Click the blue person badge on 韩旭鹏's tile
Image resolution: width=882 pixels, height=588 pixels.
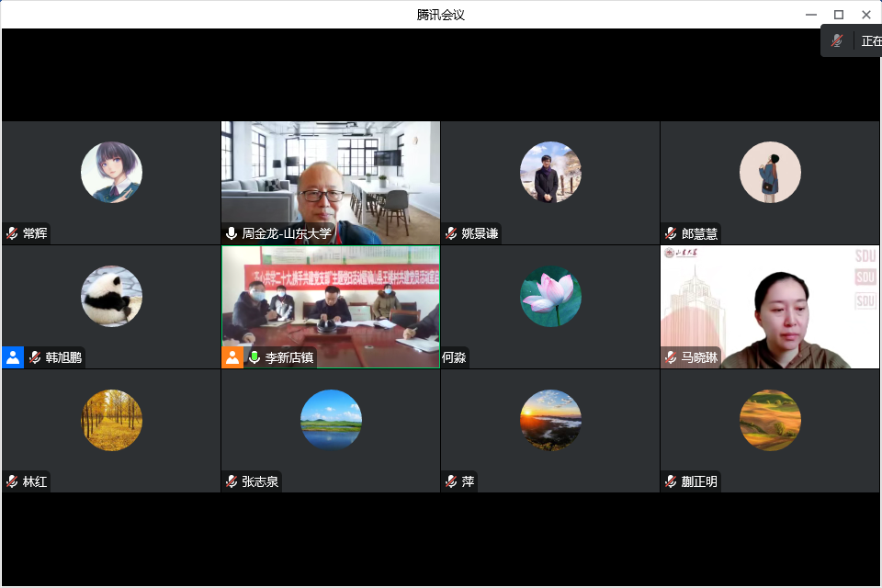click(13, 357)
